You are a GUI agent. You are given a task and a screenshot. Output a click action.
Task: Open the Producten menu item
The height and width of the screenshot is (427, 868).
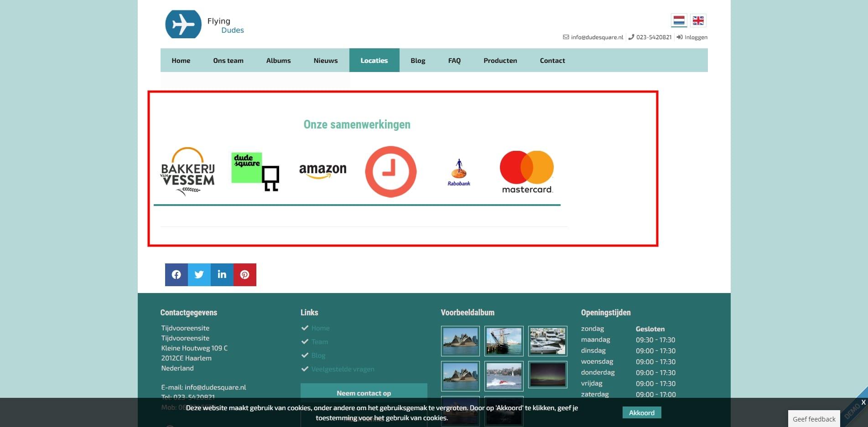[x=500, y=61]
